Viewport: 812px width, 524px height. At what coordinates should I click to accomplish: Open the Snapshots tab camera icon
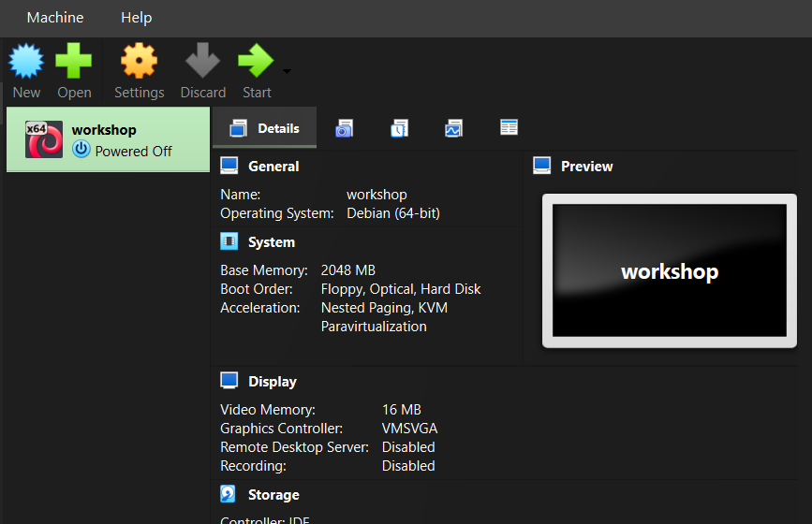[x=345, y=128]
